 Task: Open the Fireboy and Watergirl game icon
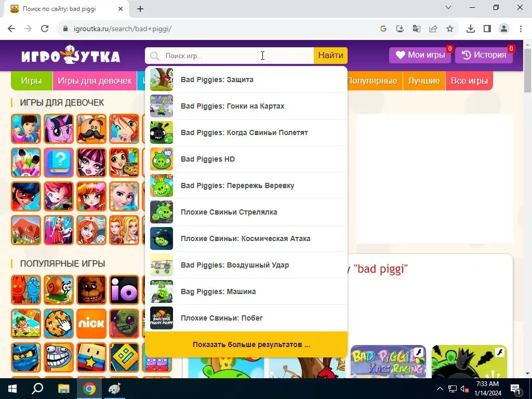click(26, 290)
